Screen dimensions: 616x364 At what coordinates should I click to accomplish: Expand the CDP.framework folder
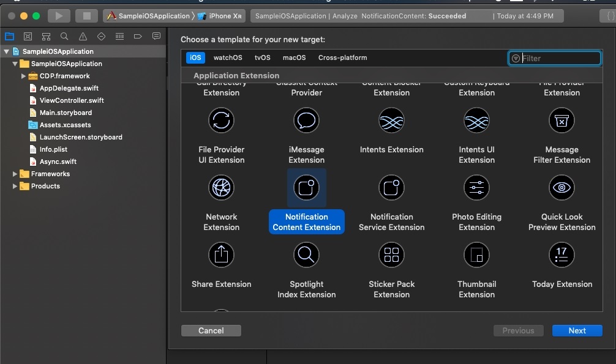point(24,76)
